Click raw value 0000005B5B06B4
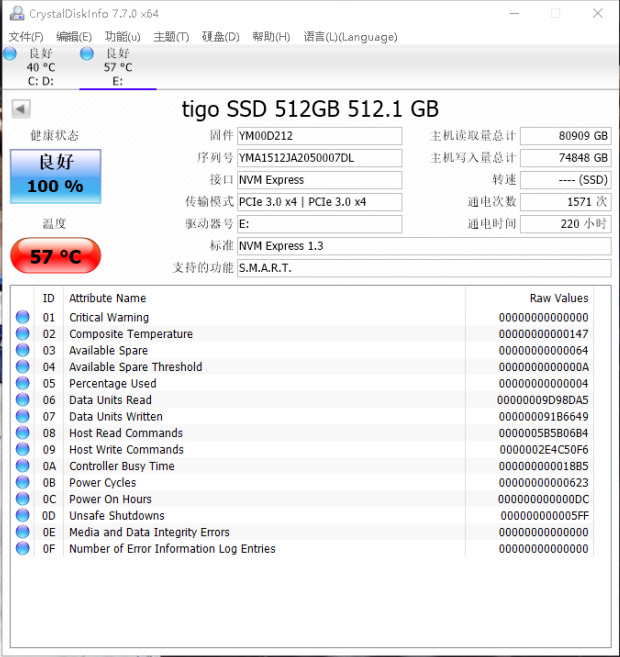The height and width of the screenshot is (657, 620). click(x=543, y=433)
